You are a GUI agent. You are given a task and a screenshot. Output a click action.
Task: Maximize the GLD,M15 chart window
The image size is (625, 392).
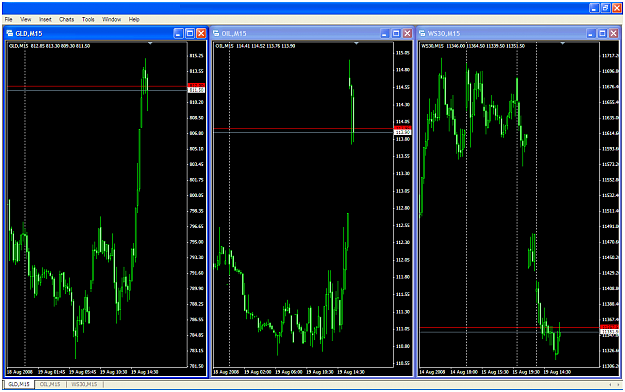(190, 33)
